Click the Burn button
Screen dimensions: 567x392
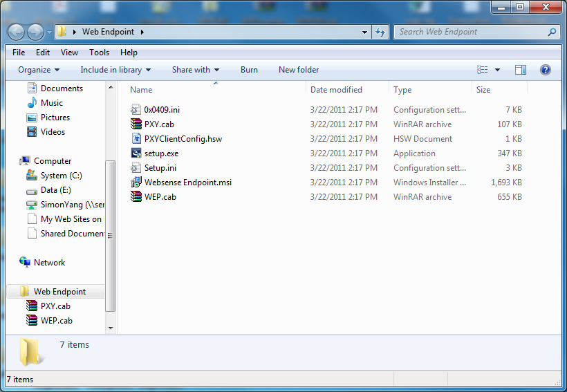pos(249,70)
